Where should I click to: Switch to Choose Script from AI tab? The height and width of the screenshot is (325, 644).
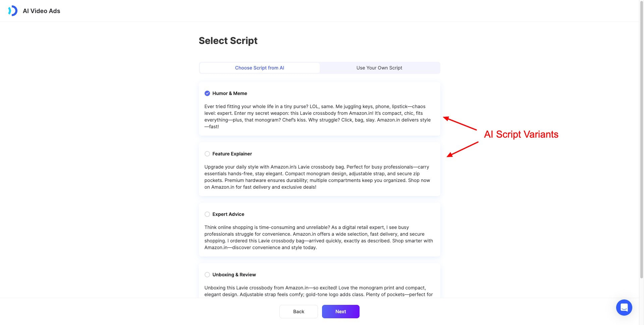pyautogui.click(x=260, y=68)
